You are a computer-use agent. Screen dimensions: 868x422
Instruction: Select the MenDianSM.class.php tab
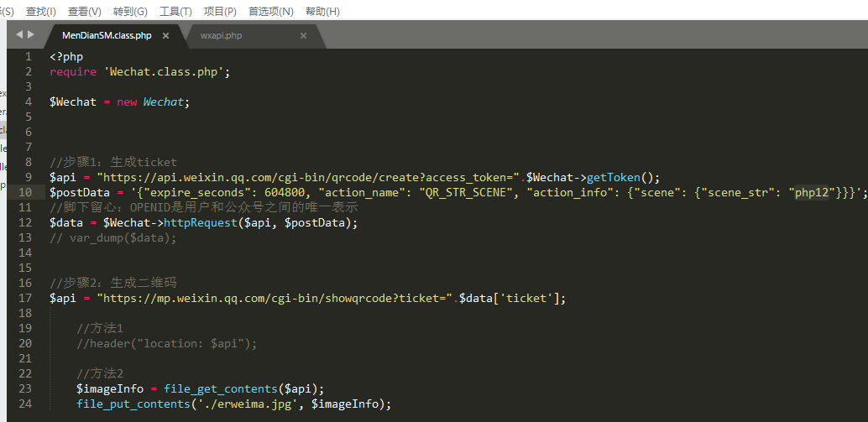[106, 35]
